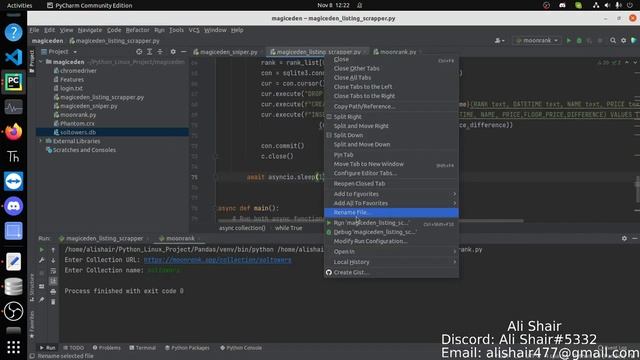Expand the Open In submenu

click(391, 251)
